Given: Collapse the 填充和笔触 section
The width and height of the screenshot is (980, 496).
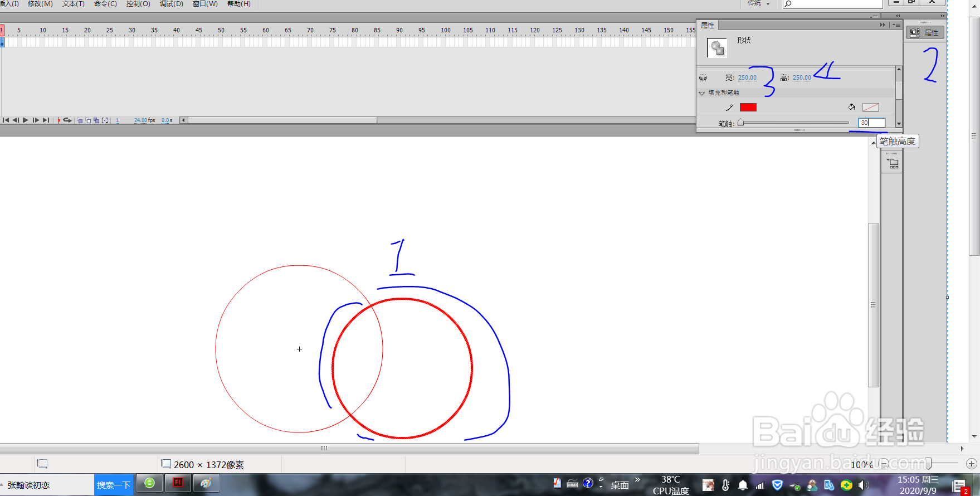Looking at the screenshot, I should 702,93.
